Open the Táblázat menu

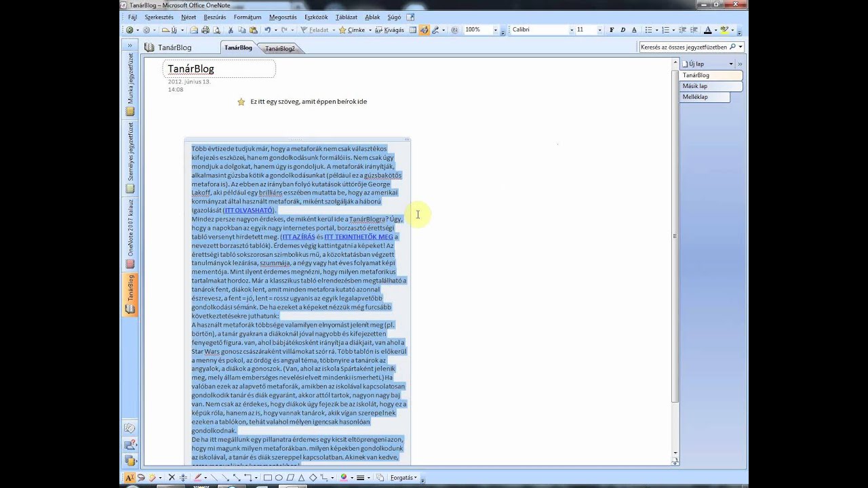pos(347,17)
